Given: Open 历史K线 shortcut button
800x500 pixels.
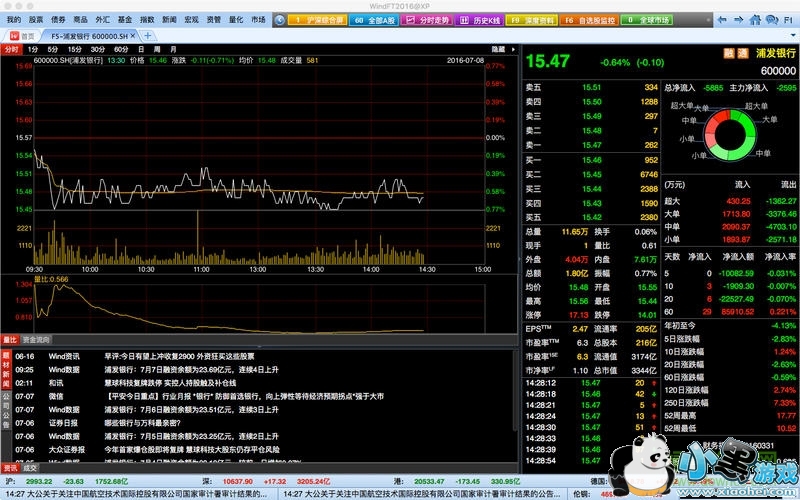Looking at the screenshot, I should (x=480, y=20).
